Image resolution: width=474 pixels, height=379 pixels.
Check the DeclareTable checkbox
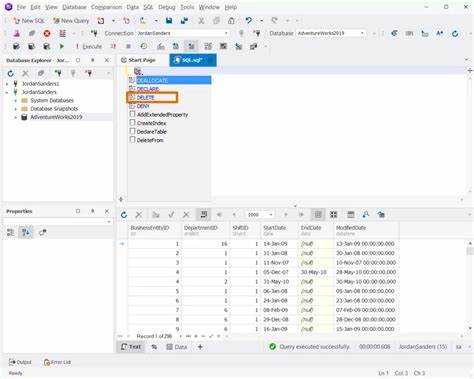click(132, 131)
